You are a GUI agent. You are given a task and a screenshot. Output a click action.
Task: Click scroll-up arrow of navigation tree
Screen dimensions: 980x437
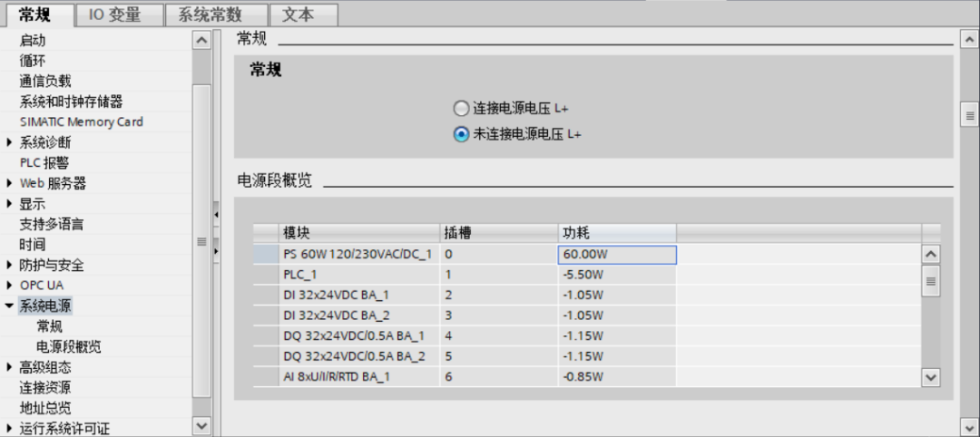[201, 40]
